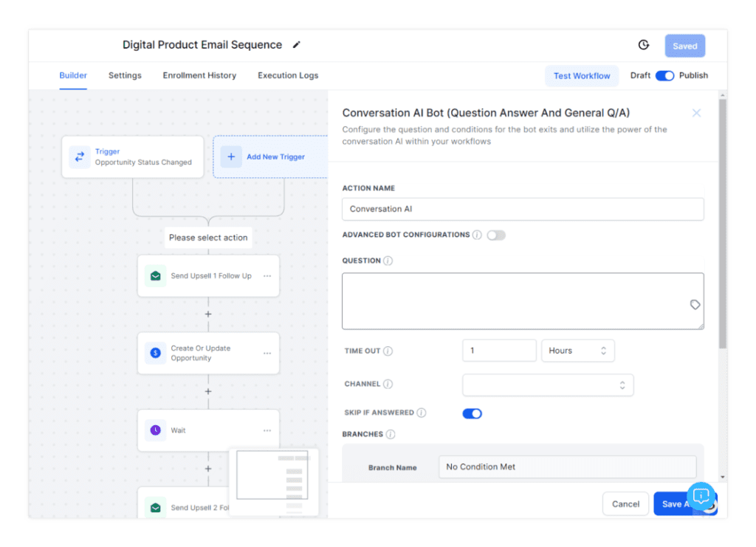This screenshot has height=547, width=756.
Task: Click the email icon on Send Upsell 1 Follow Up
Action: (x=156, y=275)
